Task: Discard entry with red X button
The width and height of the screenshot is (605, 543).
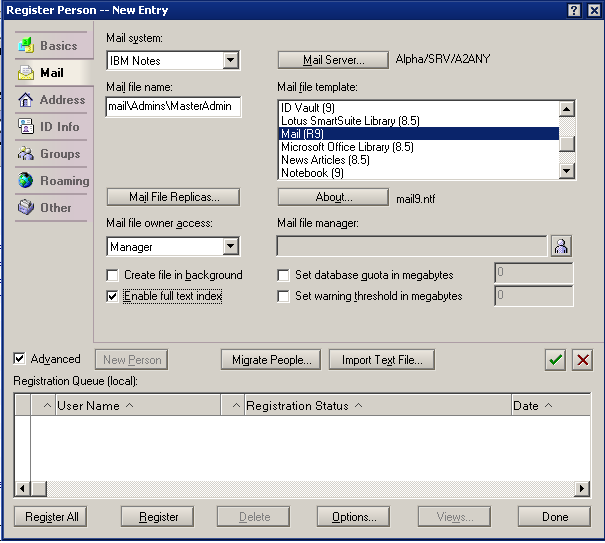Action: tap(583, 360)
